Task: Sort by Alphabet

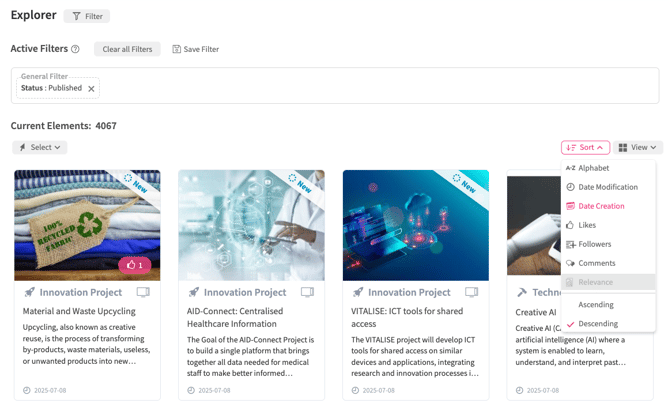Action: (593, 168)
